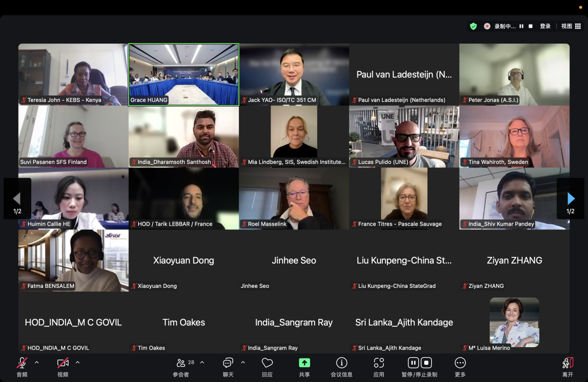
Task: Click the green security shield icon
Action: [473, 26]
